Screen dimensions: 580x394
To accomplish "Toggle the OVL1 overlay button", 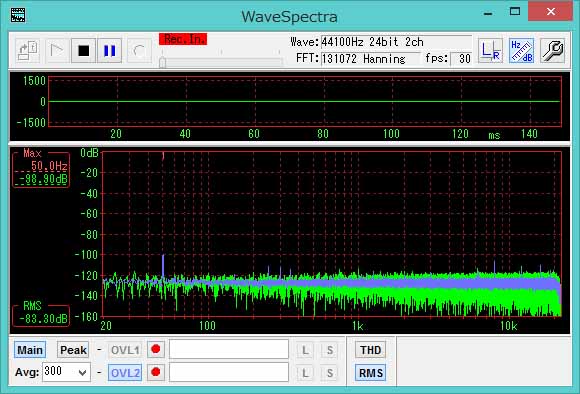I will 125,350.
